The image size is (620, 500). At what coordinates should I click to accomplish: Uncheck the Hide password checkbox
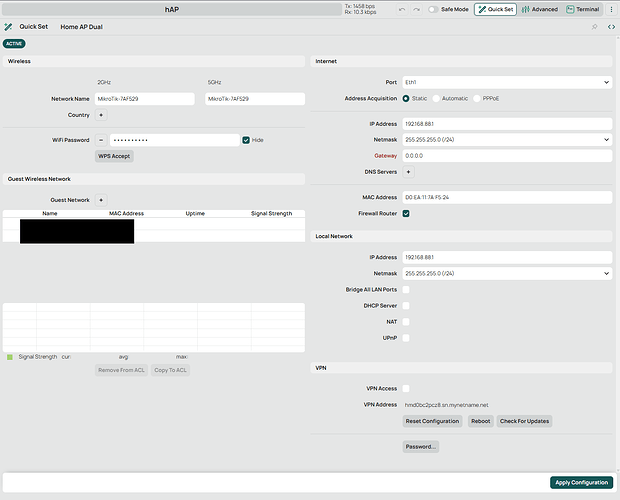[246, 140]
